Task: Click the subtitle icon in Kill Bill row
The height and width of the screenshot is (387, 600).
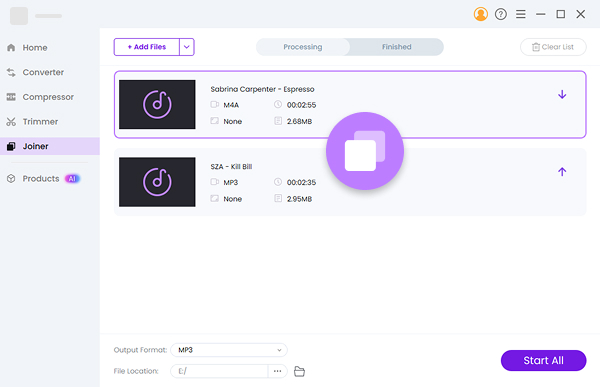Action: (215, 198)
